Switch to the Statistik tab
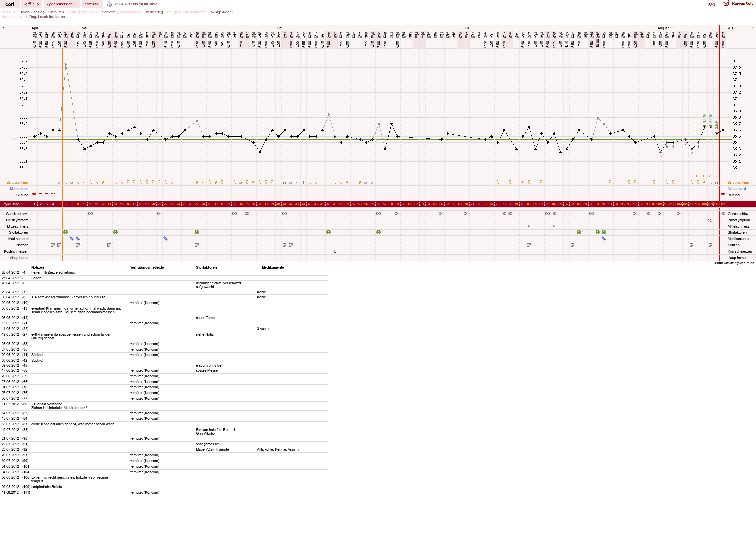This screenshot has width=756, height=552. pyautogui.click(x=92, y=4)
